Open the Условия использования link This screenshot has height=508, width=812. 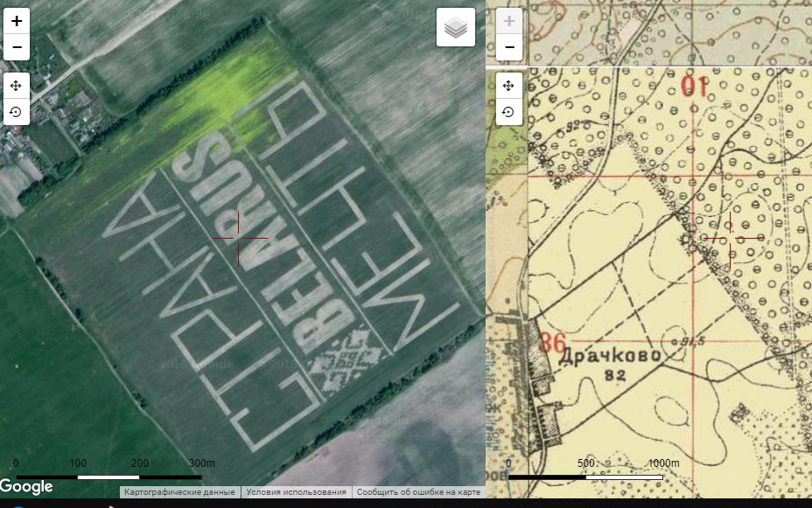296,492
